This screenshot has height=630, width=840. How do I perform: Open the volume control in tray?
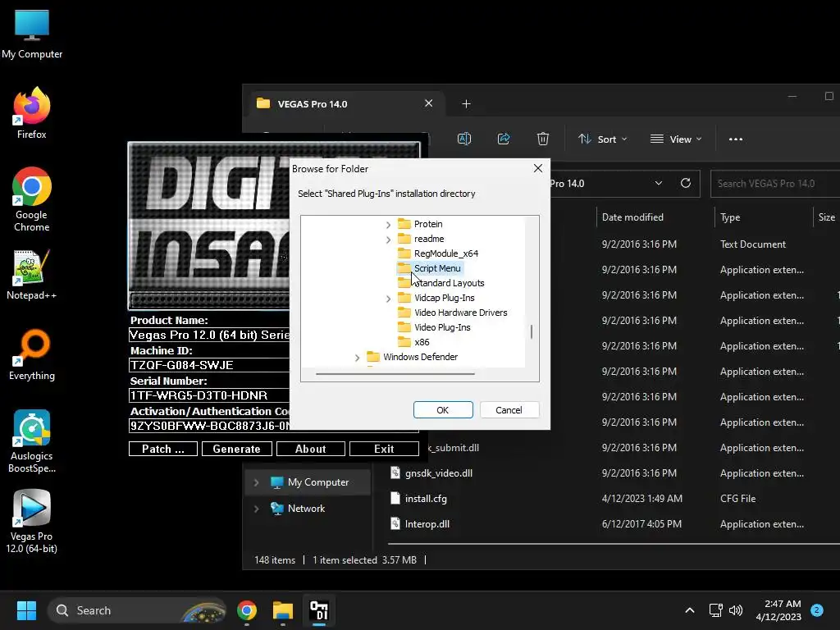pos(736,610)
